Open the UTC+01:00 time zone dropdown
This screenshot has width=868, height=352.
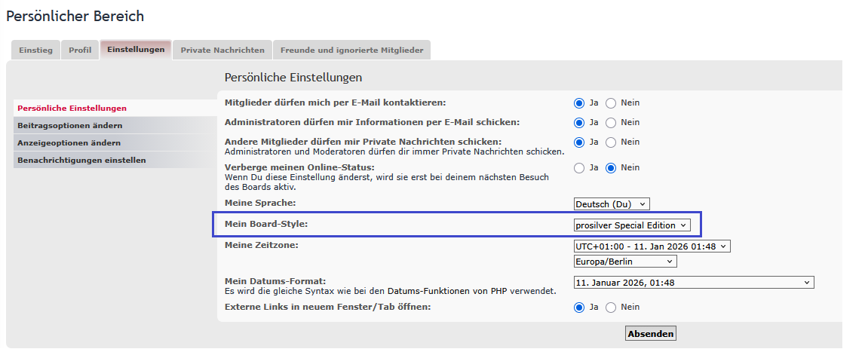tap(652, 246)
